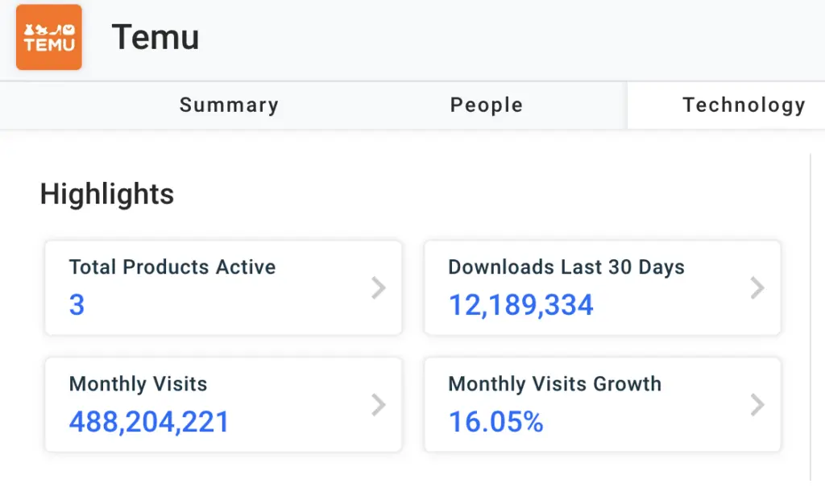The height and width of the screenshot is (504, 825).
Task: Click the Downloads Last 30 Days label
Action: (x=566, y=267)
